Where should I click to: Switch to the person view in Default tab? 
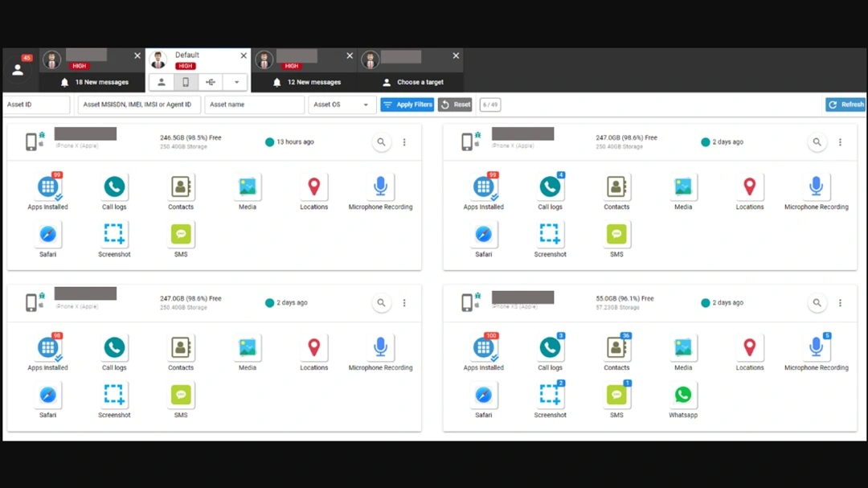pyautogui.click(x=161, y=82)
